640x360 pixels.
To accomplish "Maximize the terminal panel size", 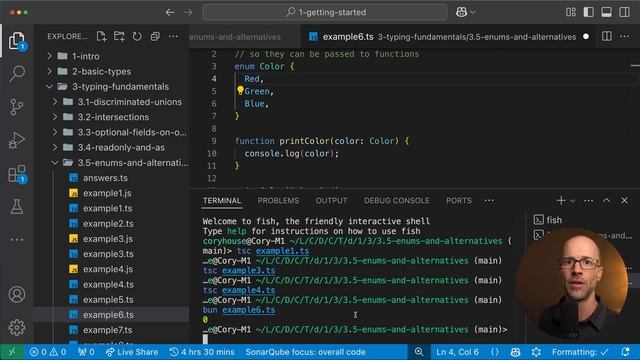I will coord(607,200).
